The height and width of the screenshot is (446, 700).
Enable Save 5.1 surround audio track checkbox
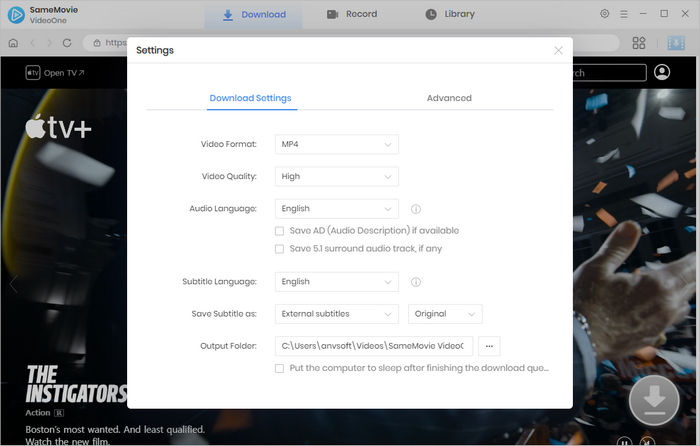point(279,249)
